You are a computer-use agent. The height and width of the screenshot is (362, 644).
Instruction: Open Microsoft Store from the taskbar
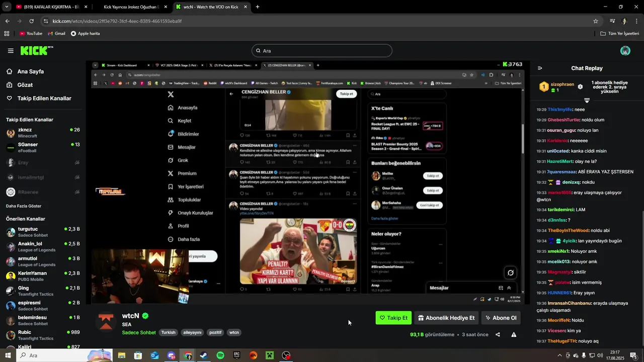(138, 355)
